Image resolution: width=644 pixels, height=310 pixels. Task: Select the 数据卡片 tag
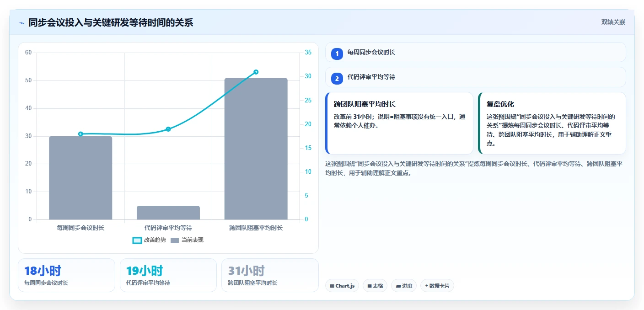(437, 286)
